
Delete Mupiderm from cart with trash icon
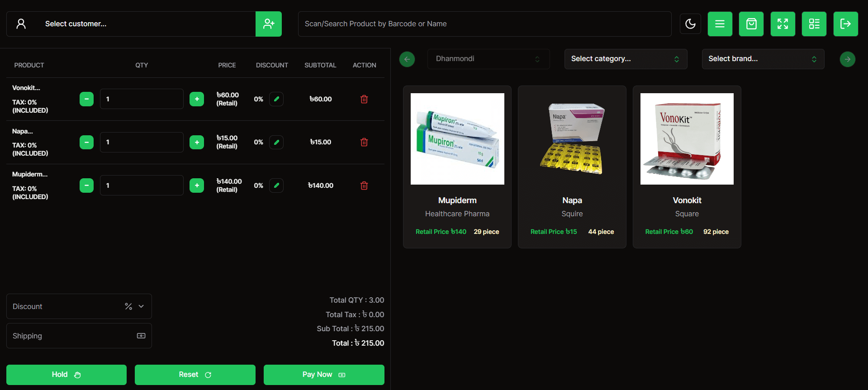[364, 185]
